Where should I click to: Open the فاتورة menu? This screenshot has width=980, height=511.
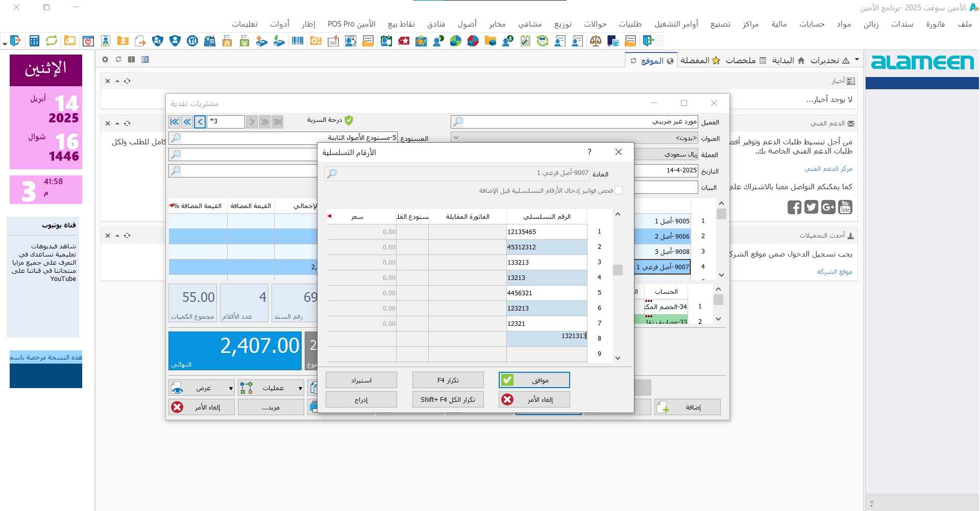click(935, 24)
